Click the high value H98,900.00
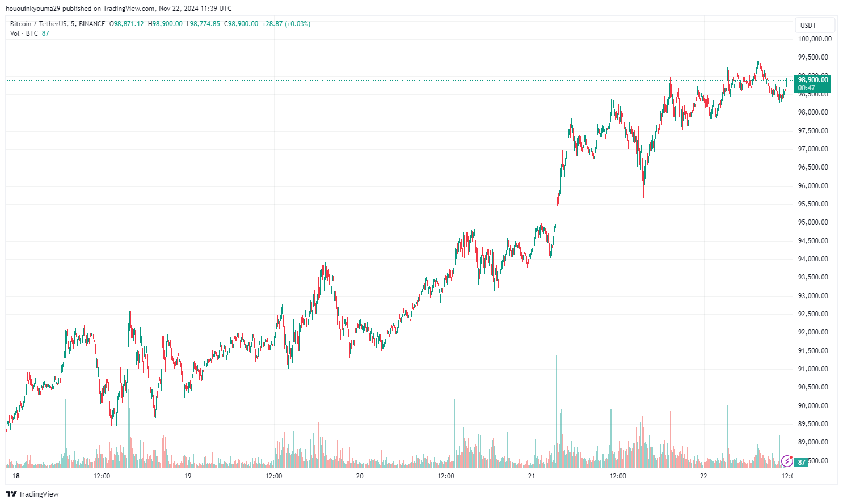The image size is (843, 504). 166,24
